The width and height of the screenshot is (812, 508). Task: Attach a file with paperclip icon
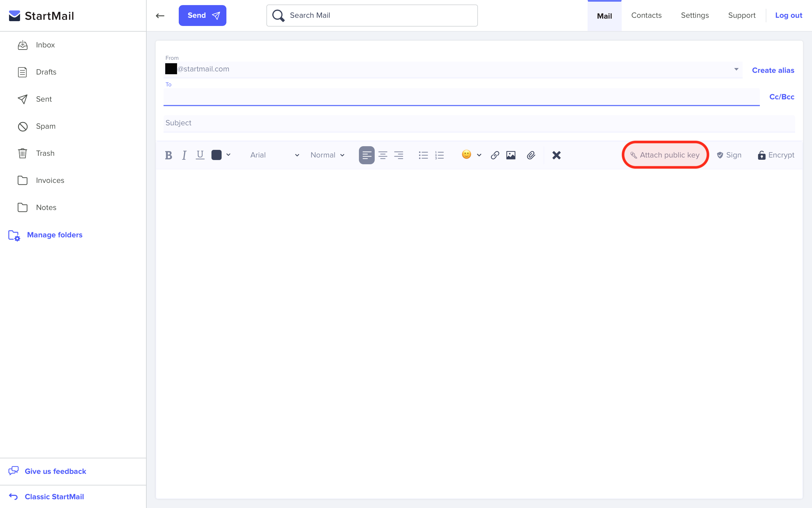point(531,155)
